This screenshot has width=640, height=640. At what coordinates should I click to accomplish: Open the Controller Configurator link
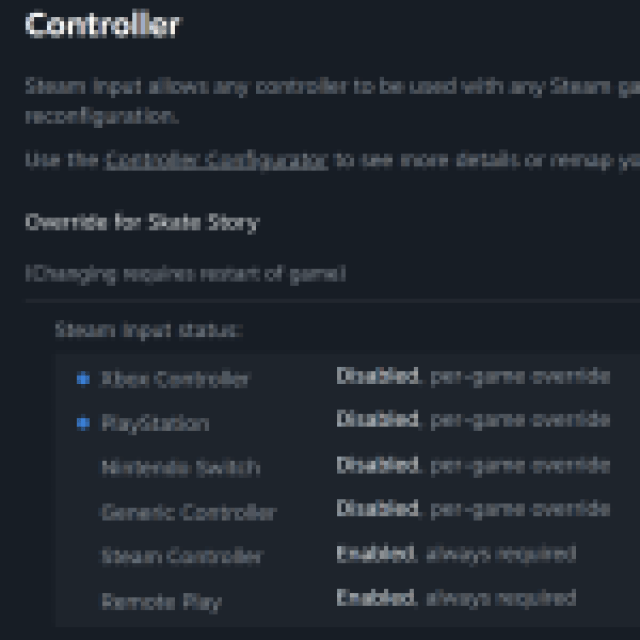pos(217,160)
